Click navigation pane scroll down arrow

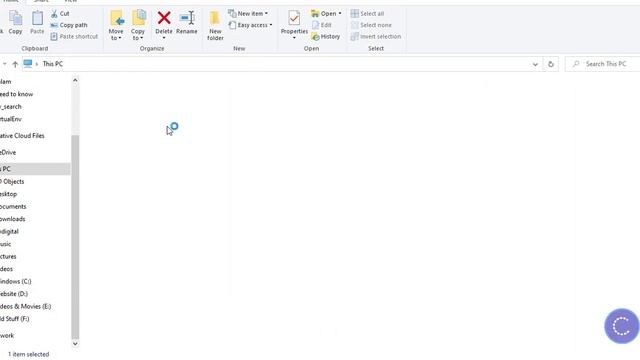point(75,344)
